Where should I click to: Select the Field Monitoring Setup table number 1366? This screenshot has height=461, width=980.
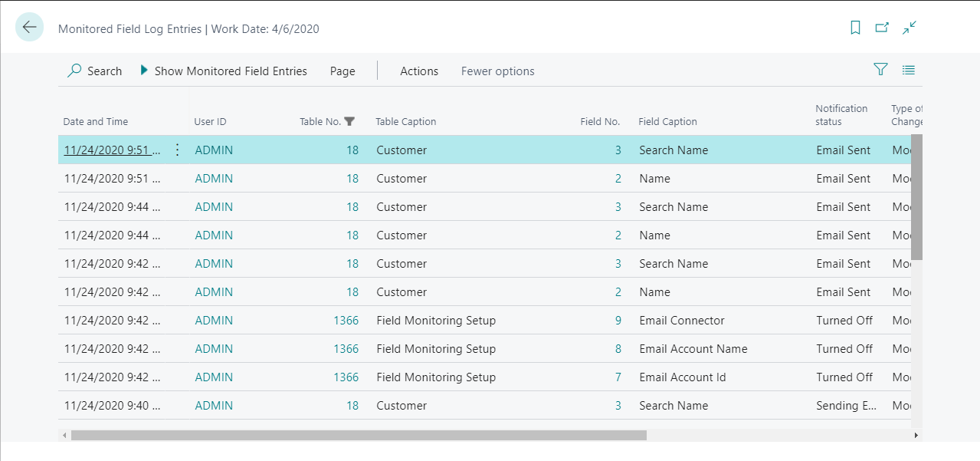point(346,320)
